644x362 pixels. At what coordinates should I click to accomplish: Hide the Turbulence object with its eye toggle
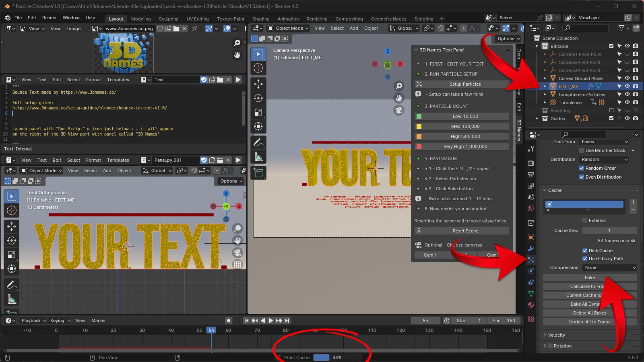click(627, 103)
